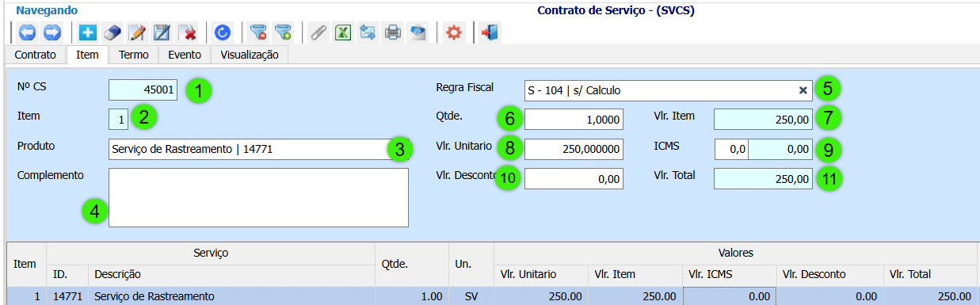Switch to the Contrato tab

click(x=36, y=55)
